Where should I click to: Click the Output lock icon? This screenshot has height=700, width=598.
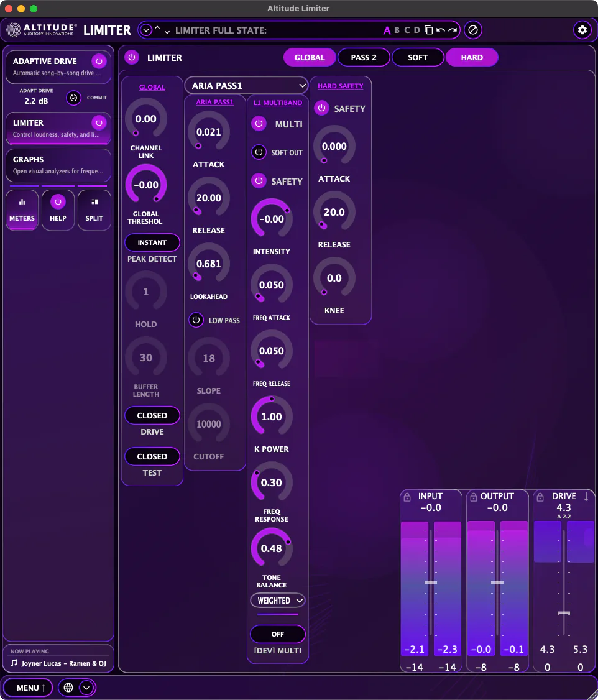(474, 497)
